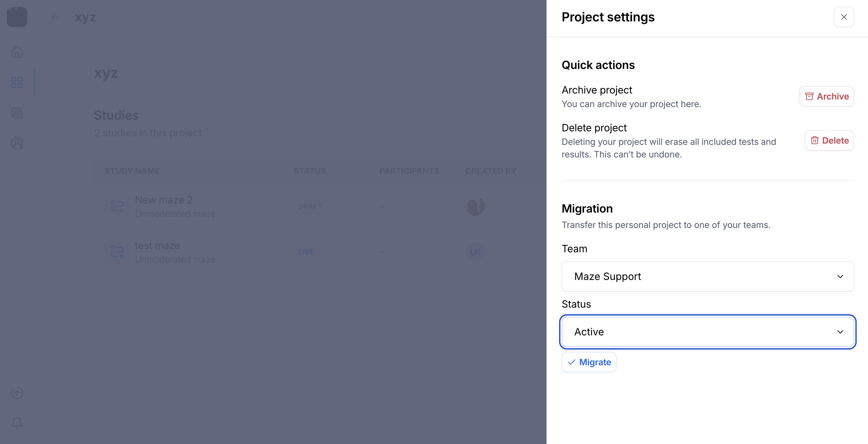
Task: Open the notifications bell icon
Action: [17, 423]
